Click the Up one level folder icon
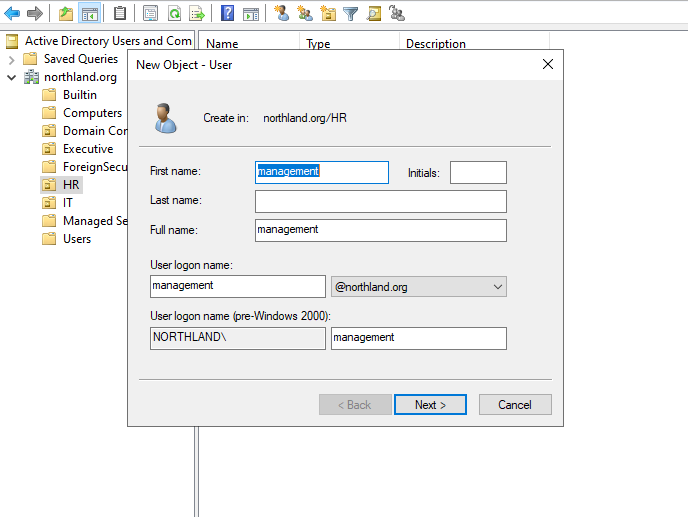 pyautogui.click(x=66, y=13)
